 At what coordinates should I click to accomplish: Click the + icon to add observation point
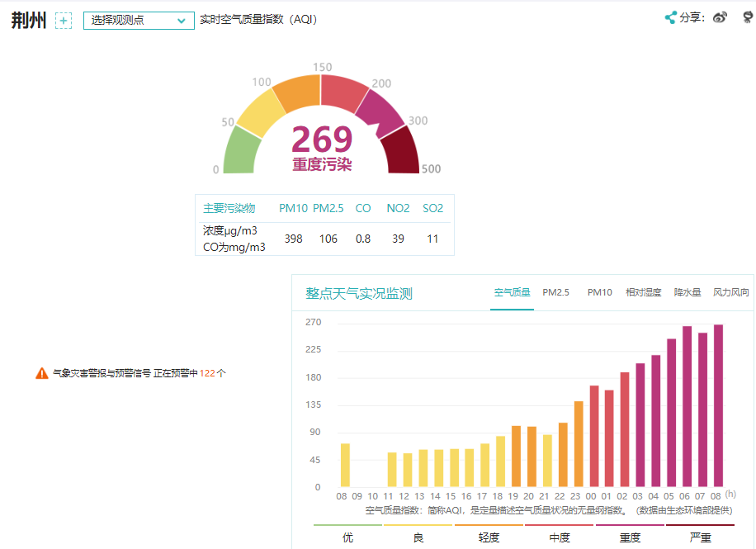coord(64,20)
